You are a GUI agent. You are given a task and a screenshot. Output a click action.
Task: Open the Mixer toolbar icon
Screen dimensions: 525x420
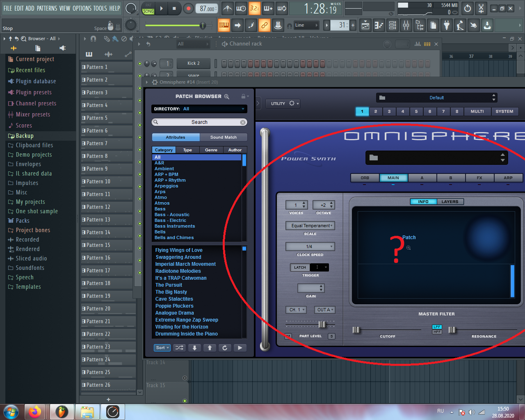tap(406, 25)
